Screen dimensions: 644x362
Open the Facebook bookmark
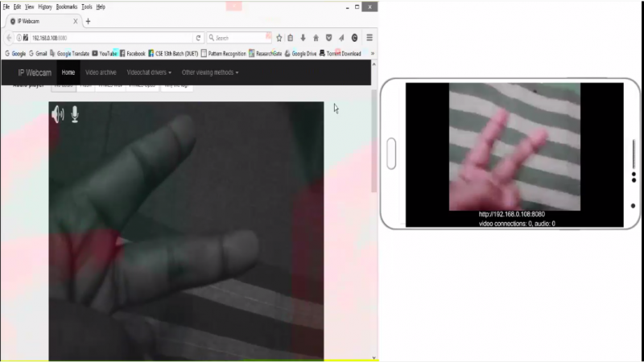133,53
